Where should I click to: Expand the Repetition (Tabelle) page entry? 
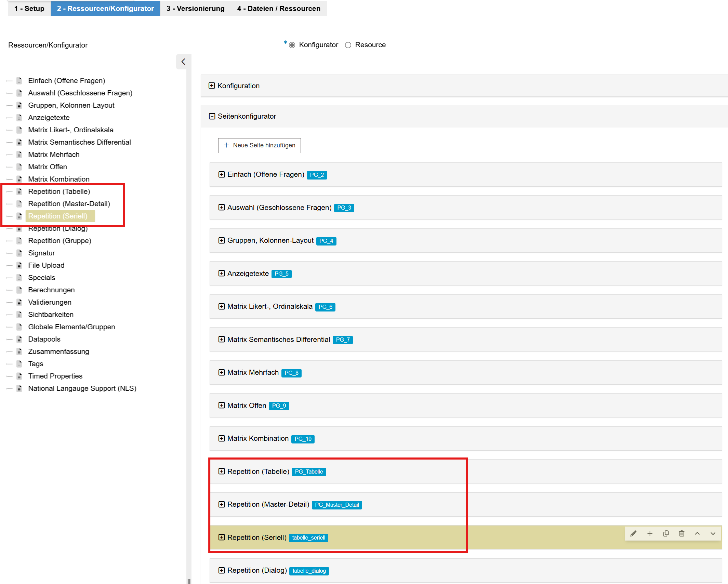(222, 471)
